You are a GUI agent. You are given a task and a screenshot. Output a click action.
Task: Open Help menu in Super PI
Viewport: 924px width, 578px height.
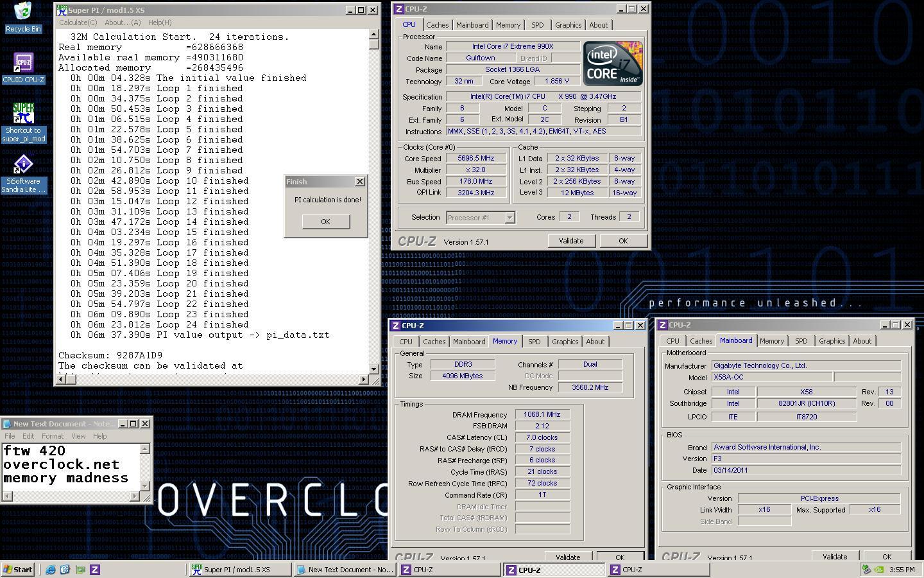159,22
